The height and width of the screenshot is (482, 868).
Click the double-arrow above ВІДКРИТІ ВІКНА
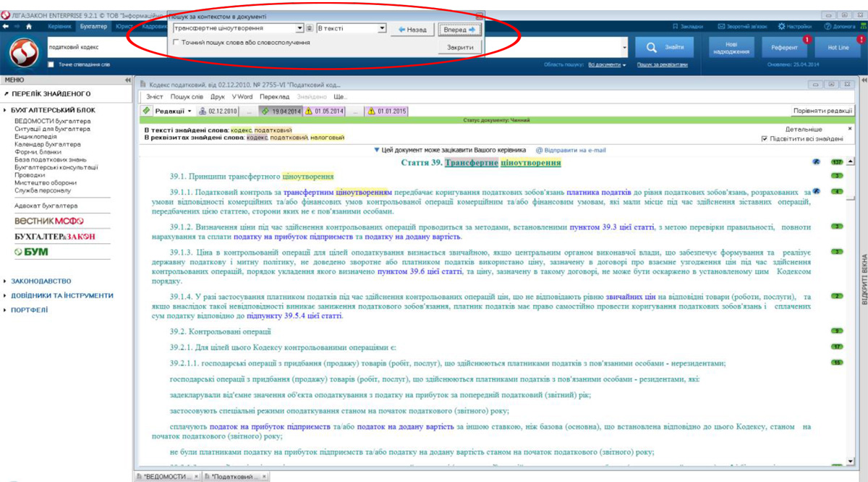coord(863,80)
